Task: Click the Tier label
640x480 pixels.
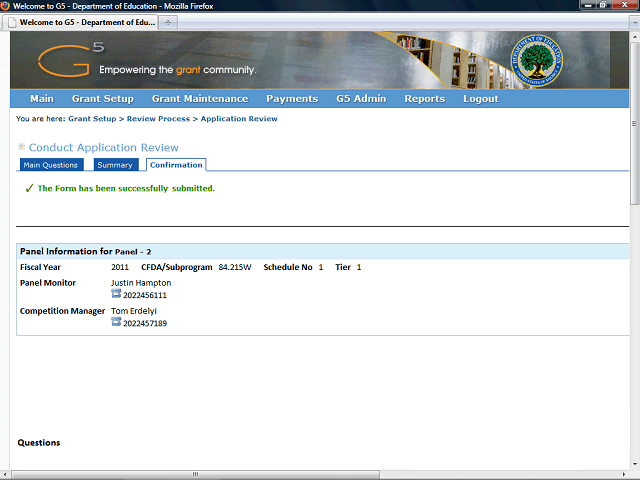Action: [x=343, y=267]
